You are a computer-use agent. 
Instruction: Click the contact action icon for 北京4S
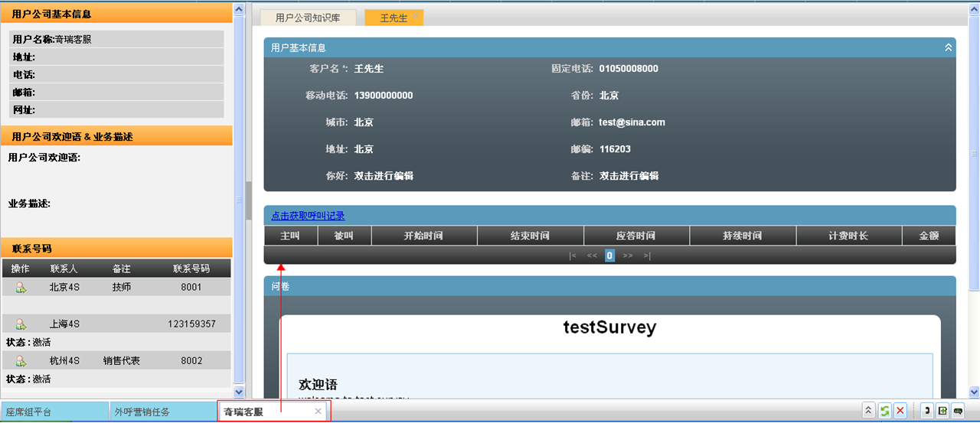tap(21, 288)
